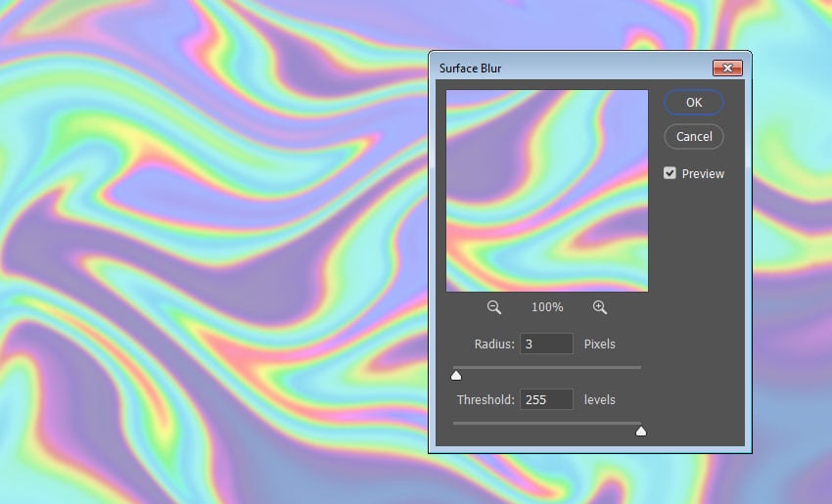This screenshot has height=504, width=832.
Task: Cancel the Surface Blur dialog
Action: [x=694, y=136]
